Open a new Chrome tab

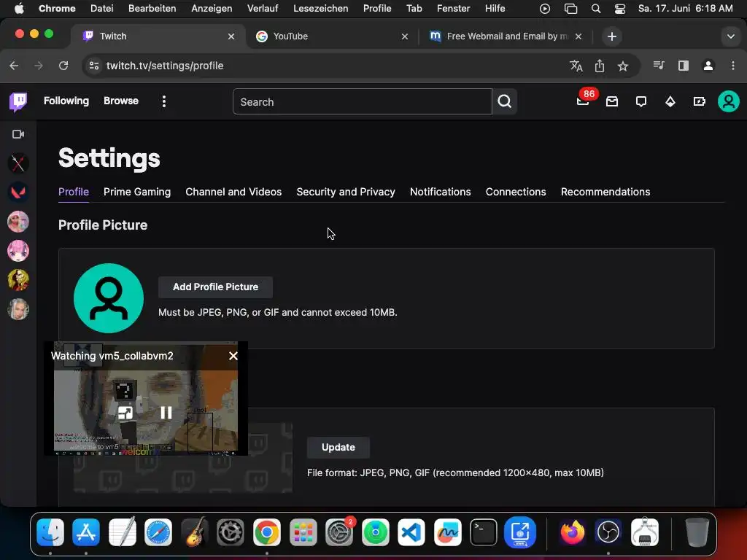pyautogui.click(x=612, y=36)
